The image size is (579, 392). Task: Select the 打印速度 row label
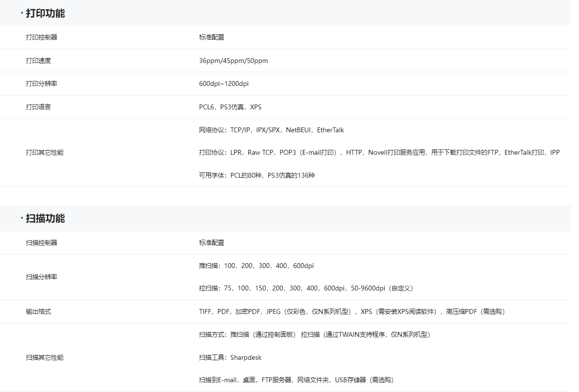[x=38, y=61]
